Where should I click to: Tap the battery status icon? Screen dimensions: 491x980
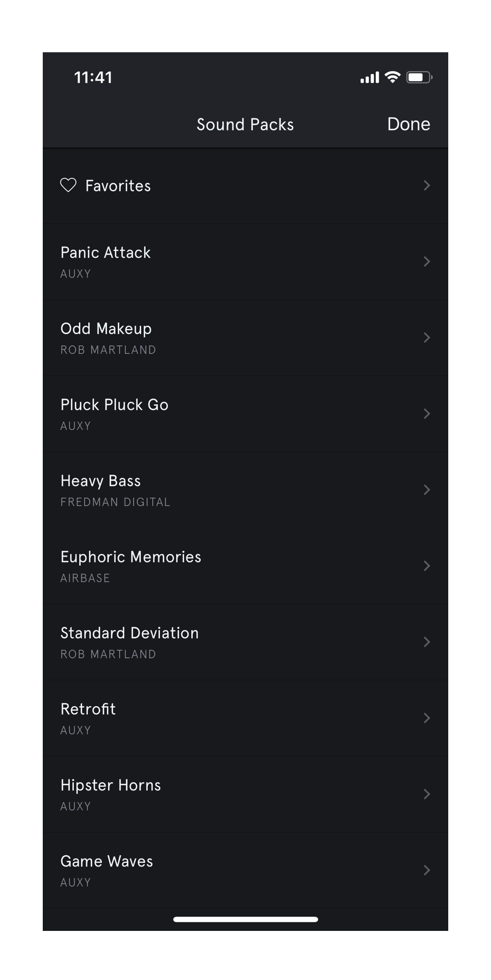(419, 77)
